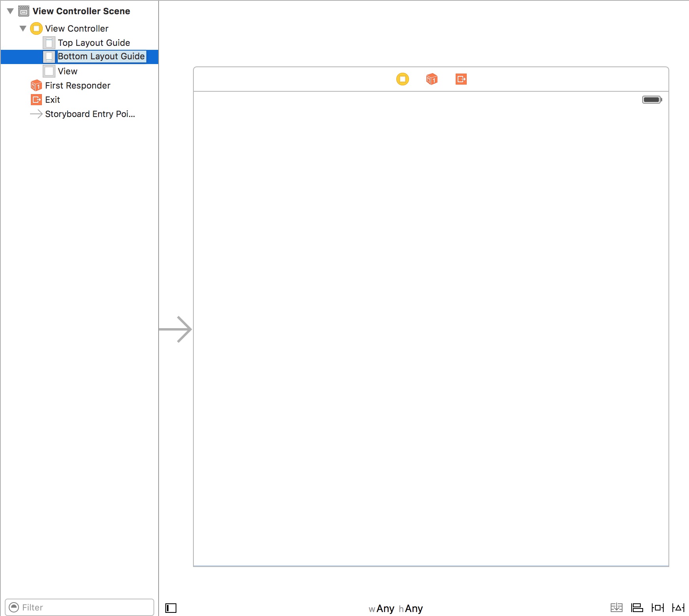Click the View Controller icon in scene dock
The height and width of the screenshot is (616, 689).
(403, 79)
